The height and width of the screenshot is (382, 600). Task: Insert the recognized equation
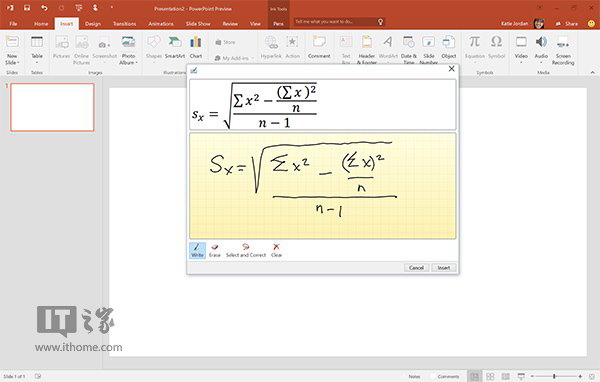(444, 268)
